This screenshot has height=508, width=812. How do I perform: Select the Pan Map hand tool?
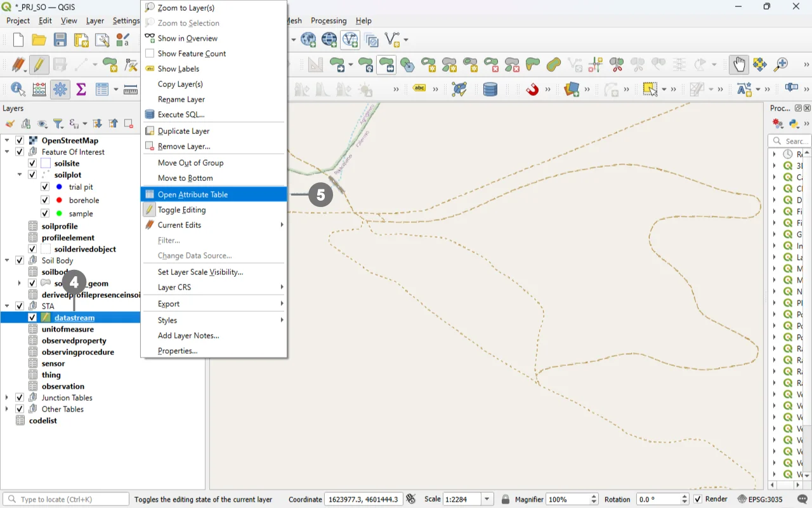(x=738, y=65)
